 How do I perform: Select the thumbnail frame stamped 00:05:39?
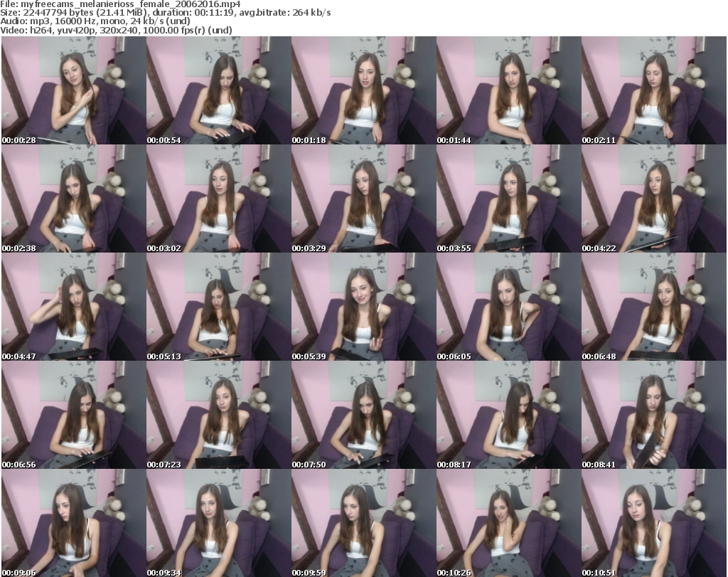[x=363, y=307]
